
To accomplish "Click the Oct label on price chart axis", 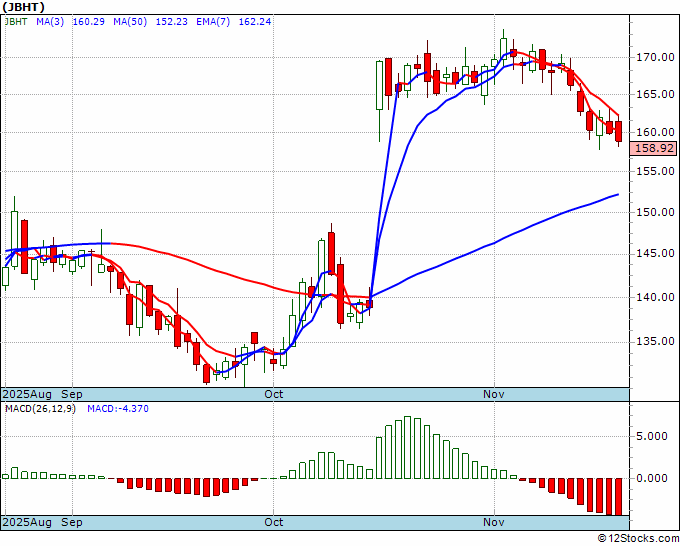I will [274, 394].
